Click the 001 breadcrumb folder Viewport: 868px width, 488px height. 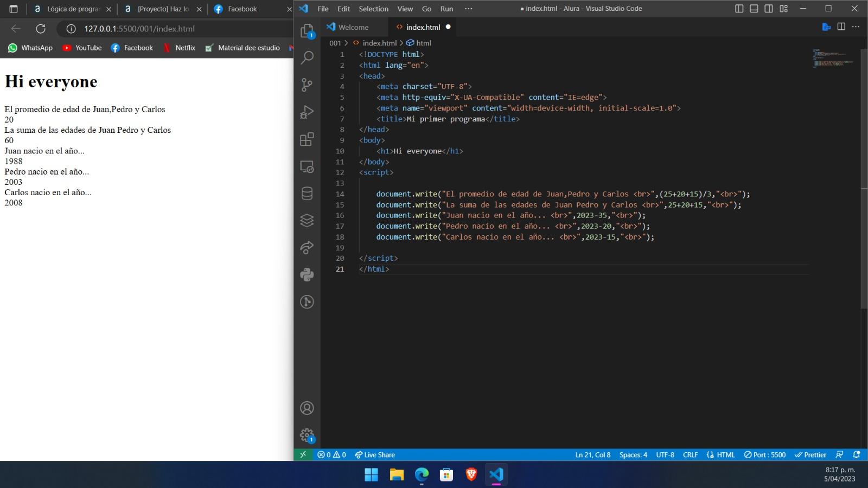click(x=335, y=43)
